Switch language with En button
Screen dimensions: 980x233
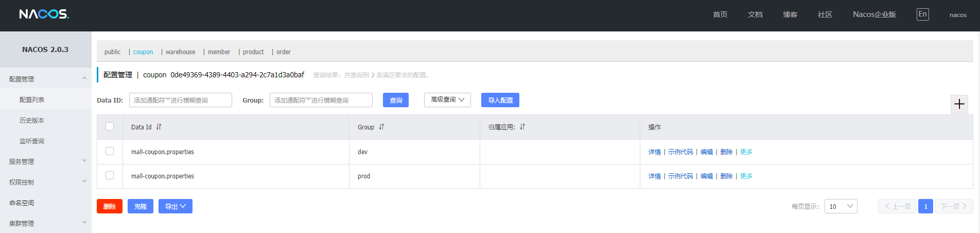pyautogui.click(x=923, y=14)
